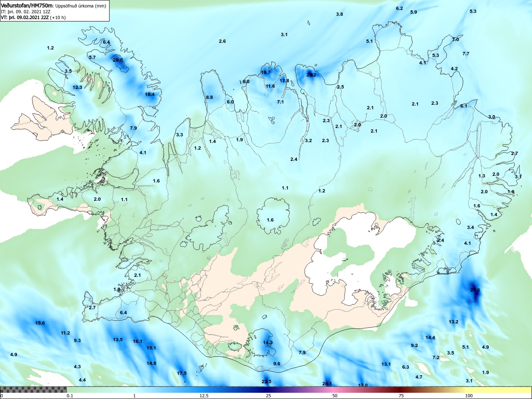Click the 22.5 precipitation value
Image resolution: width=532 pixels, height=399 pixels.
[x=266, y=382]
